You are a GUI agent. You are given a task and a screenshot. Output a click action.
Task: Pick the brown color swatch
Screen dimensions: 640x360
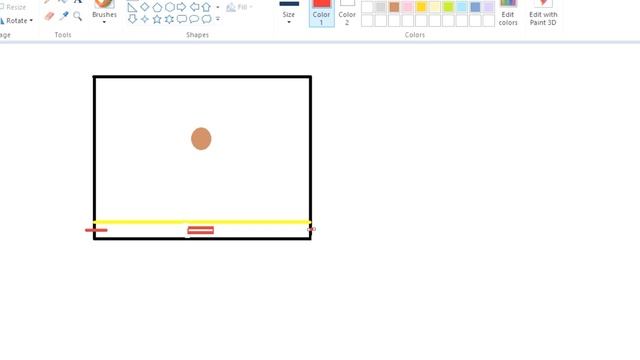tap(394, 7)
